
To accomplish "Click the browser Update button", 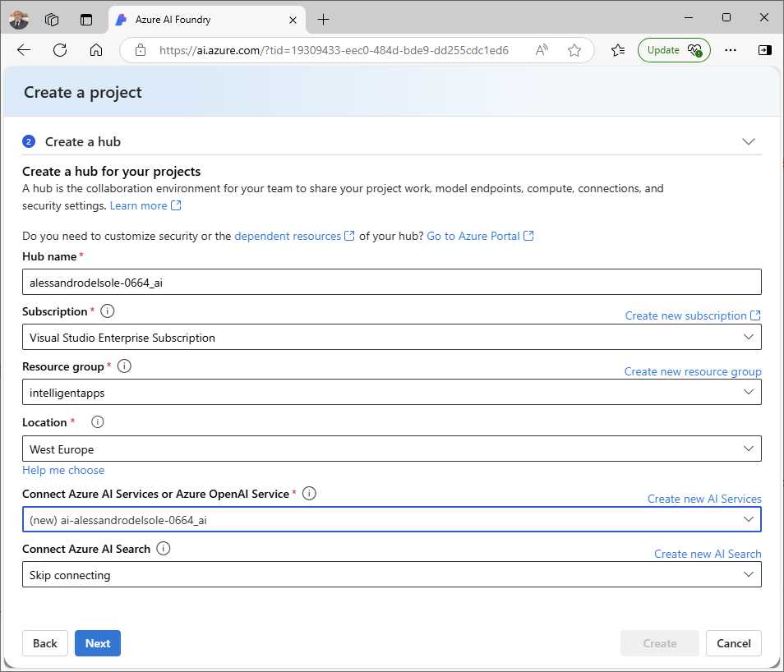I will (x=674, y=50).
